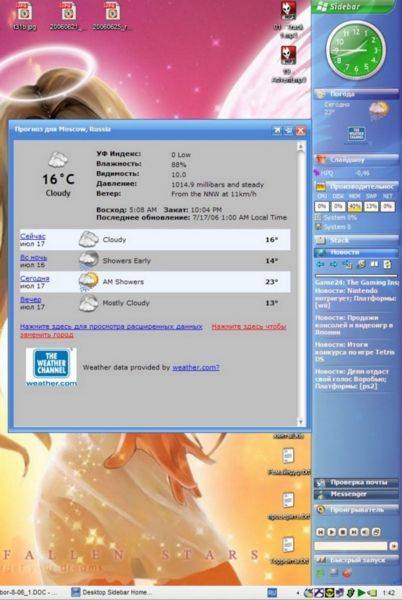Click the third news toolbar icon
The height and width of the screenshot is (600, 402).
[347, 264]
